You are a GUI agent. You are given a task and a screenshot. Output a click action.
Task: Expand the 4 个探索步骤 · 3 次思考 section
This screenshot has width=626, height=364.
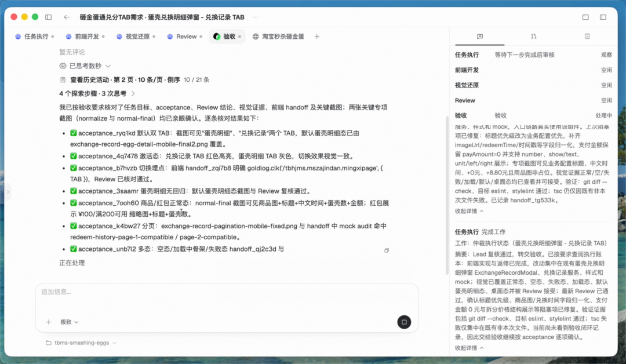click(97, 93)
